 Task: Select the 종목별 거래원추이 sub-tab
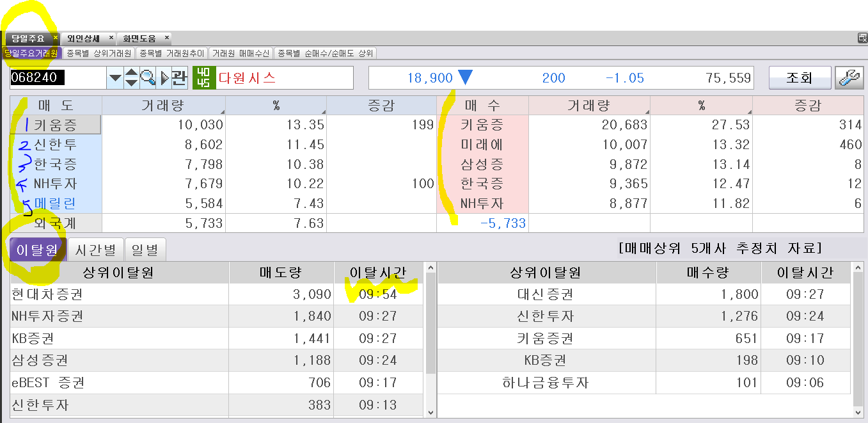pos(172,54)
